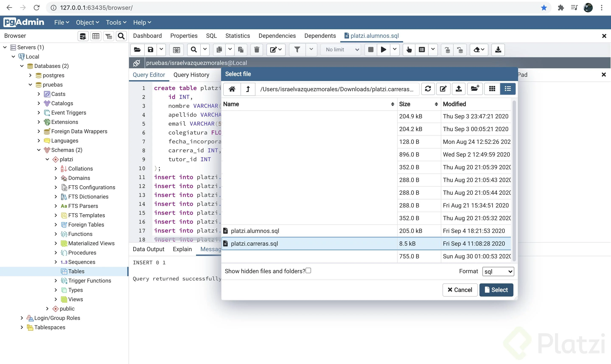Image resolution: width=611 pixels, height=364 pixels.
Task: Open the Tools menu
Action: tap(116, 22)
